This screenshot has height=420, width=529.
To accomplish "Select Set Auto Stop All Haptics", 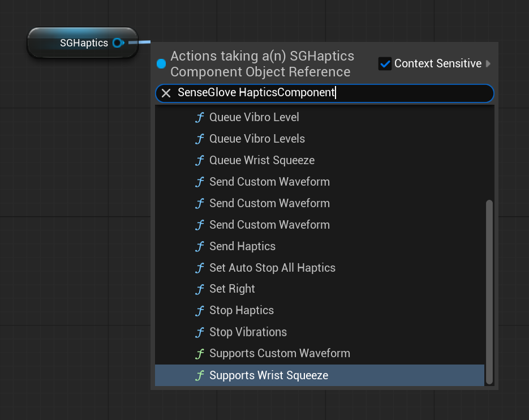I will 272,268.
